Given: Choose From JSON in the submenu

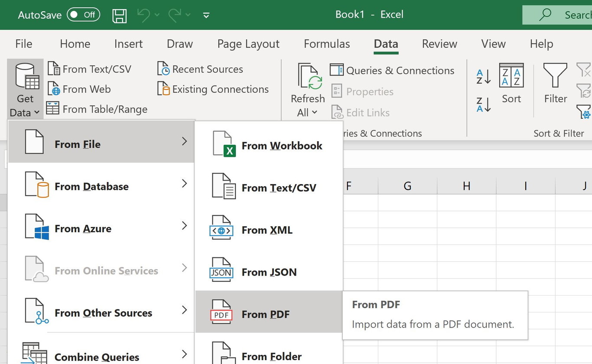Looking at the screenshot, I should [x=269, y=272].
